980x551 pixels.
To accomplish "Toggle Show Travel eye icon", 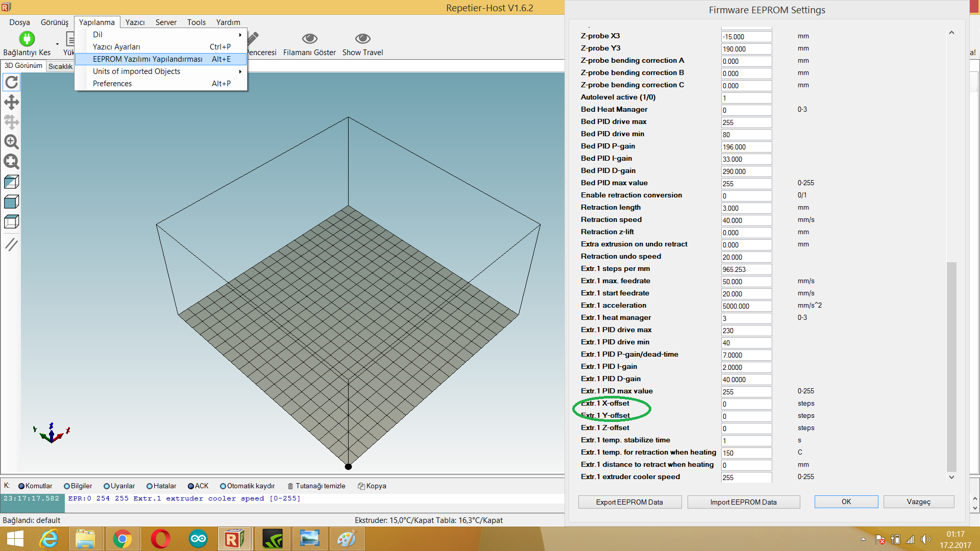I will pyautogui.click(x=362, y=39).
